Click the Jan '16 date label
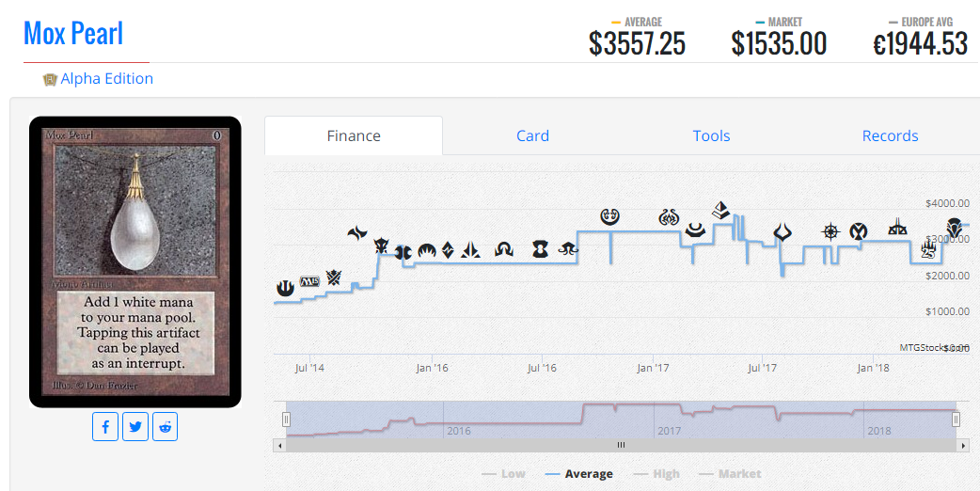 (432, 368)
